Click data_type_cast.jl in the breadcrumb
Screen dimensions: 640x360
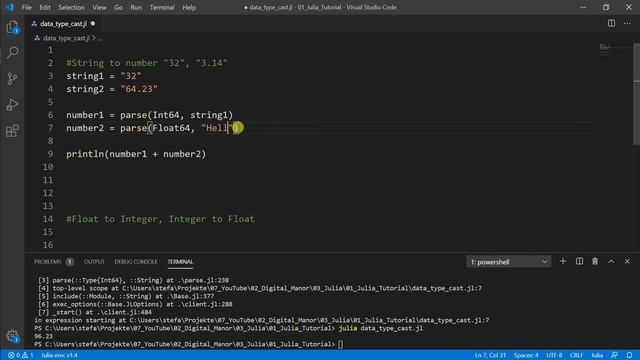point(66,38)
